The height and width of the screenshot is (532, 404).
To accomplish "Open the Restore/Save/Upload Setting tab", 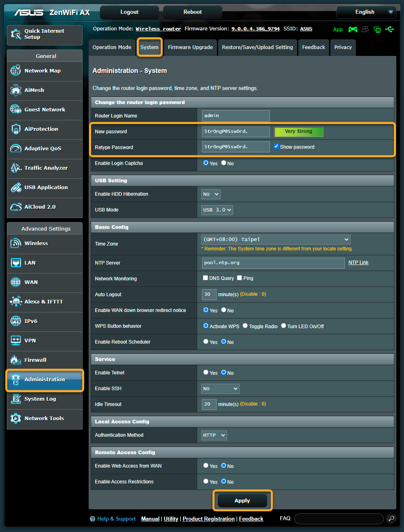I will (x=257, y=47).
